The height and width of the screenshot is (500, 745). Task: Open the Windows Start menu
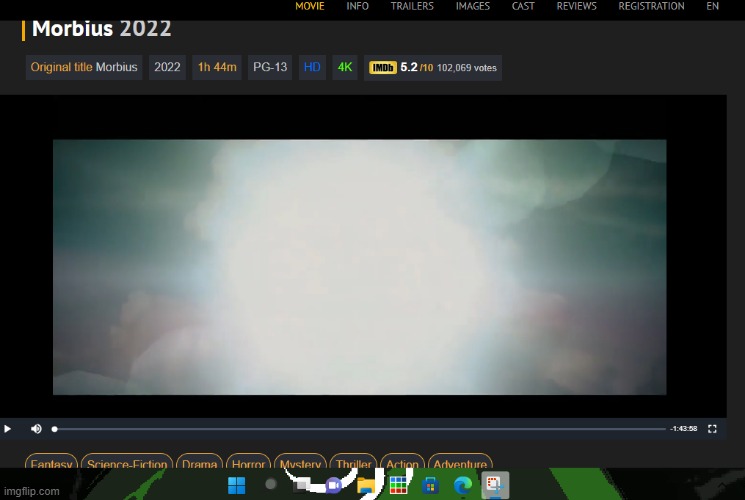click(237, 486)
